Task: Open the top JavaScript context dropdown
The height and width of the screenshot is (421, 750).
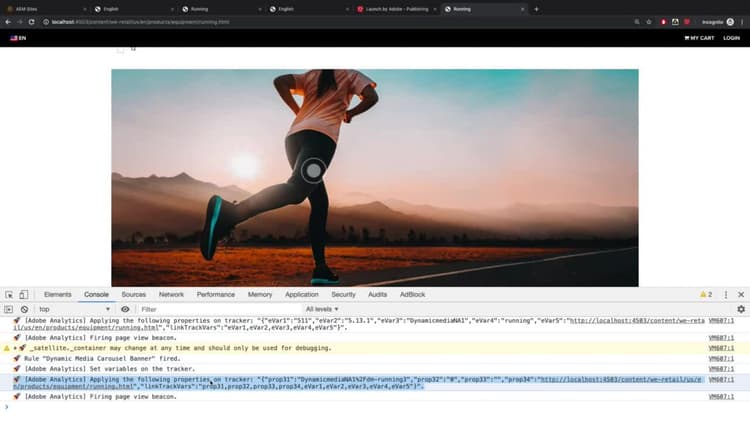Action: click(x=75, y=310)
